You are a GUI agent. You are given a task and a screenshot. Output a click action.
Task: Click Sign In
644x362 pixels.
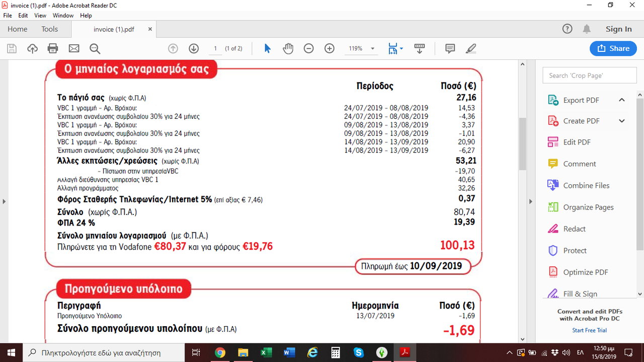coord(619,29)
